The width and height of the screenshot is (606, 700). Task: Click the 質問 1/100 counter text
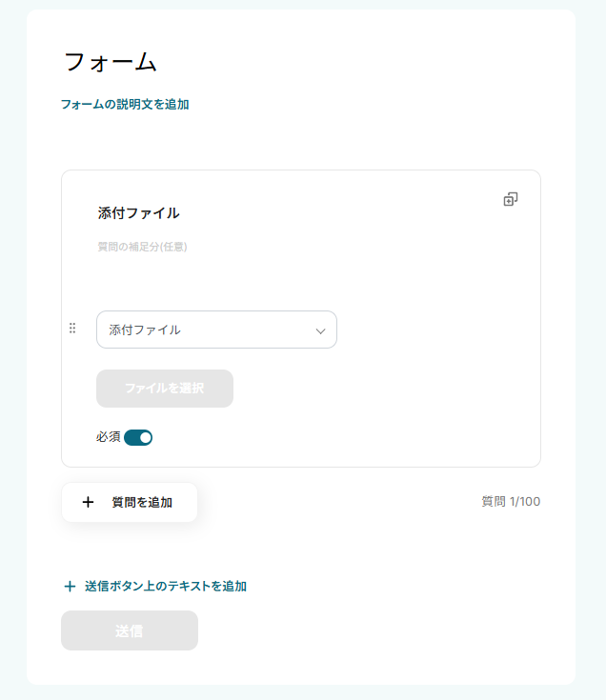click(511, 502)
